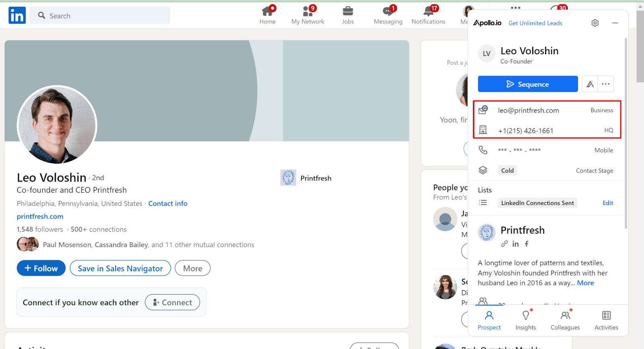Open the three-dots menu beside Sequence

tap(606, 84)
